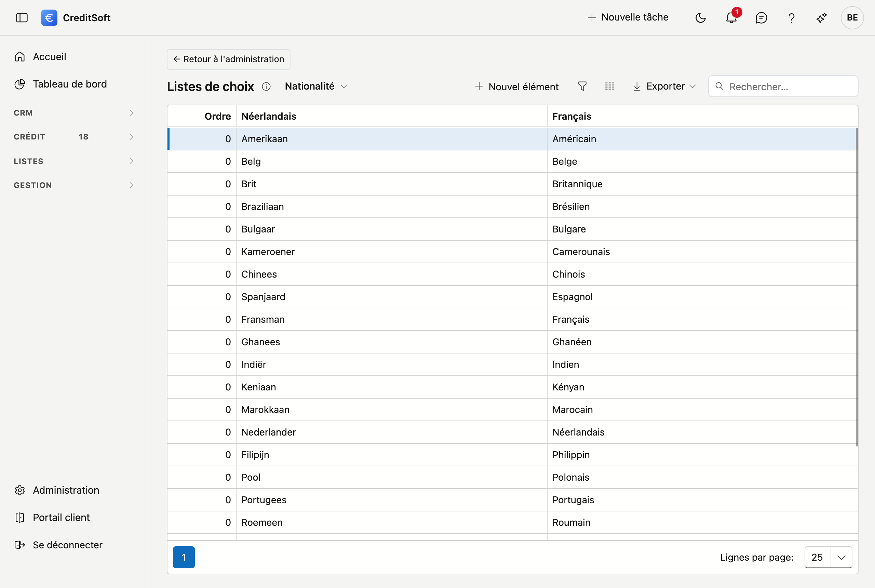Select the Marokkaan row
Viewport: 875px width, 588px height.
[x=512, y=410]
